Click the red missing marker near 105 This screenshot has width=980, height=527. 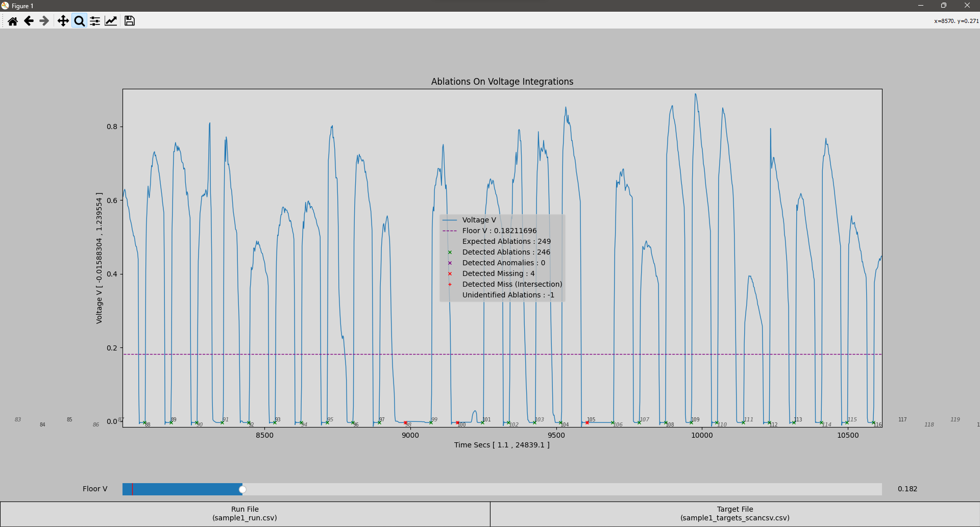587,422
